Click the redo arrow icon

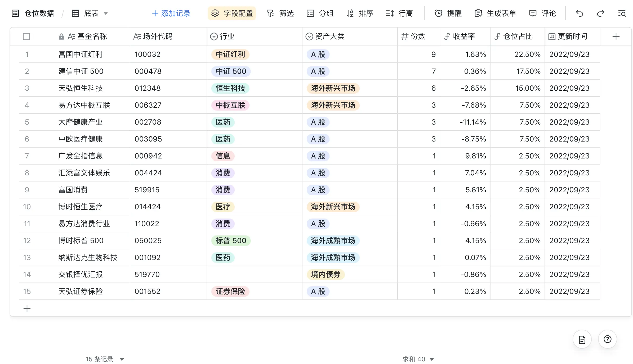[x=600, y=13]
